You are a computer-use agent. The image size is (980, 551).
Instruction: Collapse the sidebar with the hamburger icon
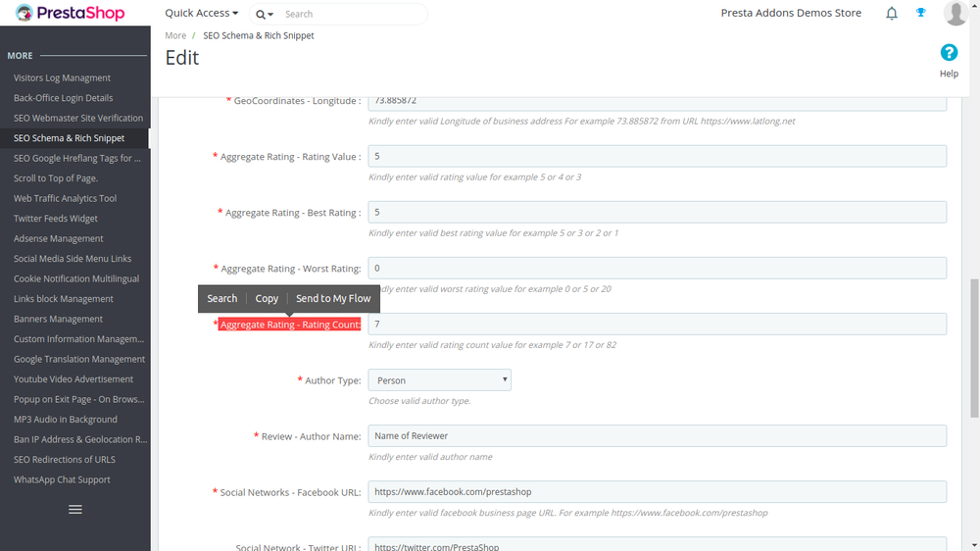[75, 509]
